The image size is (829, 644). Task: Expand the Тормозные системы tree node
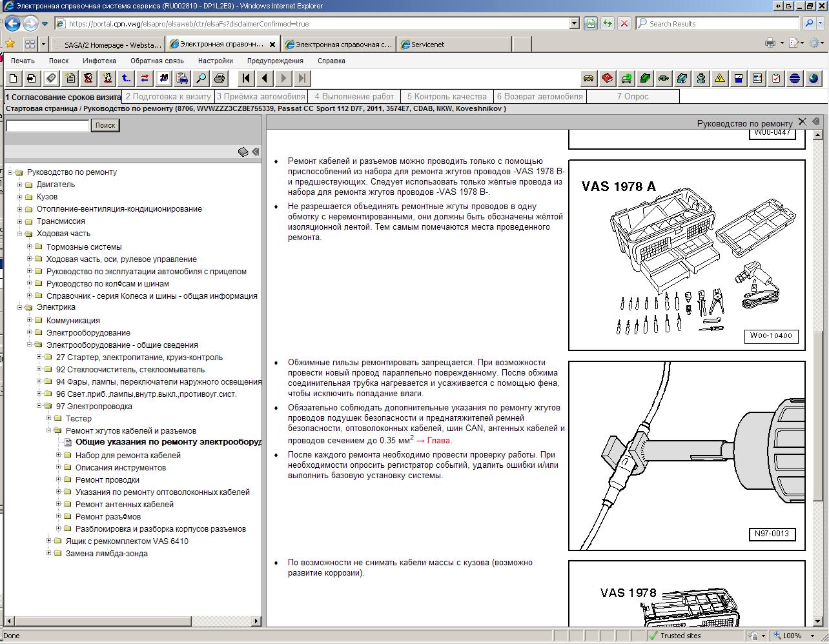[x=30, y=247]
